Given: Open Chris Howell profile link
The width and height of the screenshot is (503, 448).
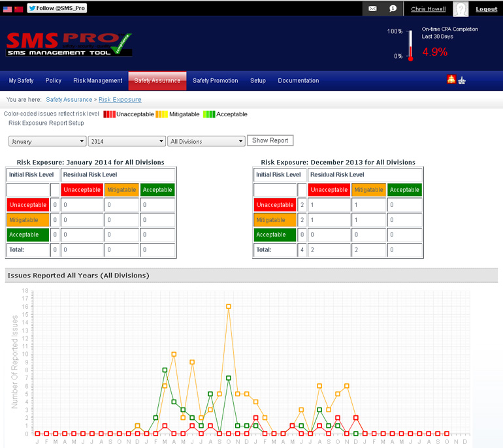Looking at the screenshot, I should pos(429,9).
